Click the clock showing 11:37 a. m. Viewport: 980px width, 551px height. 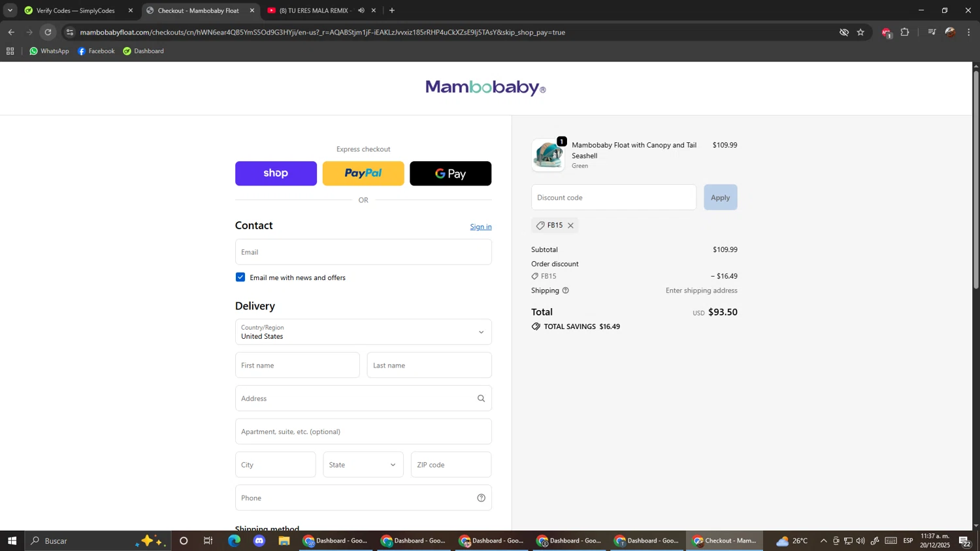(935, 541)
